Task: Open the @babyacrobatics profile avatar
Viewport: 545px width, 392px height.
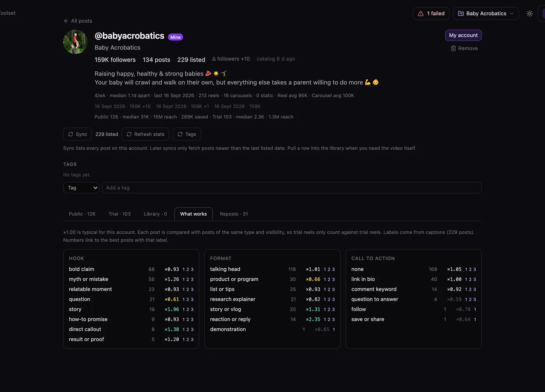Action: pyautogui.click(x=76, y=42)
